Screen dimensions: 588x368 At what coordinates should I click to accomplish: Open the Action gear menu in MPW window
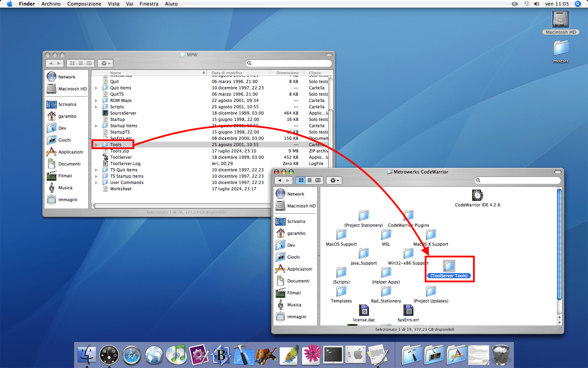pos(105,63)
